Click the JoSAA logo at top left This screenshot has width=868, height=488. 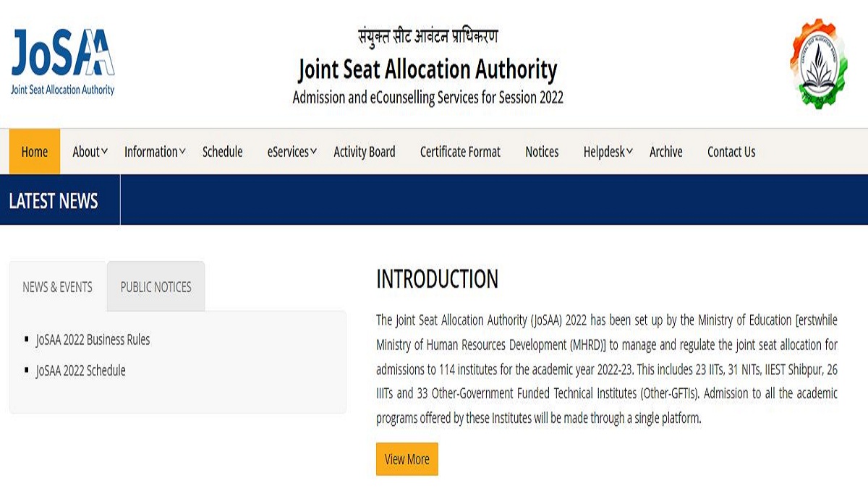[63, 62]
